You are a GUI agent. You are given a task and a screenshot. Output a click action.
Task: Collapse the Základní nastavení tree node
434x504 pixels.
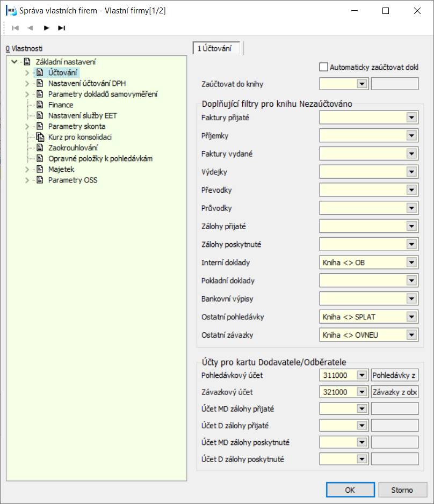[x=14, y=62]
